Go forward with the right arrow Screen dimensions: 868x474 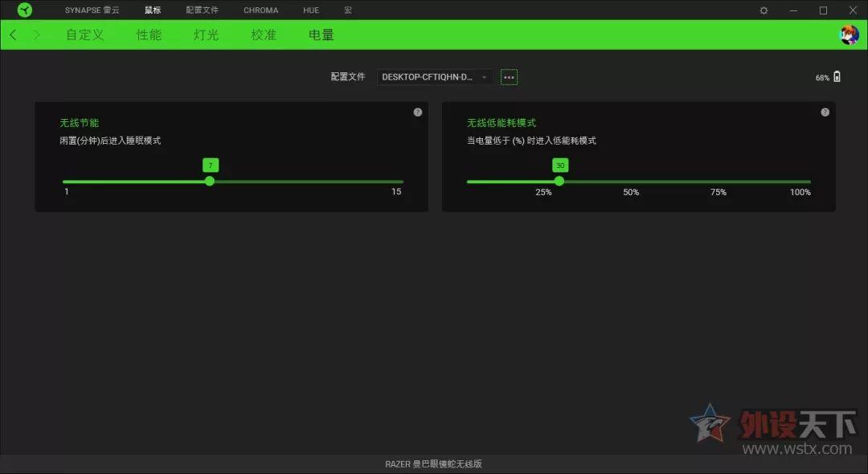36,35
